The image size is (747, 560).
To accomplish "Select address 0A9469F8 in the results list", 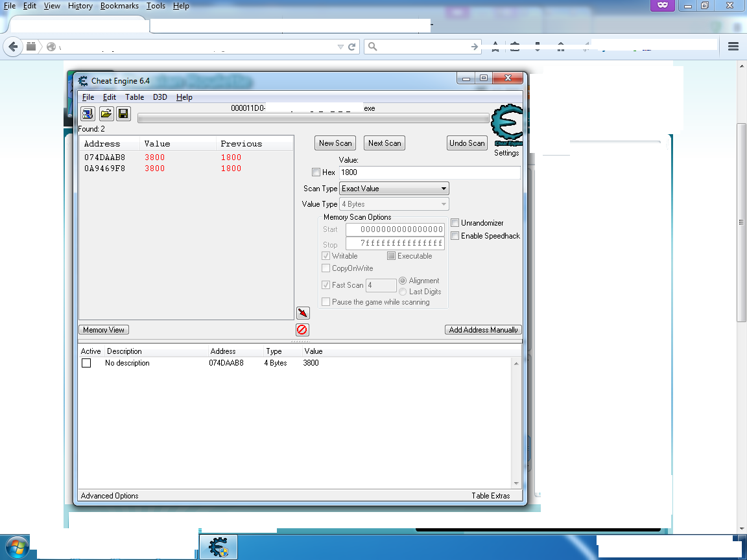I will (105, 169).
